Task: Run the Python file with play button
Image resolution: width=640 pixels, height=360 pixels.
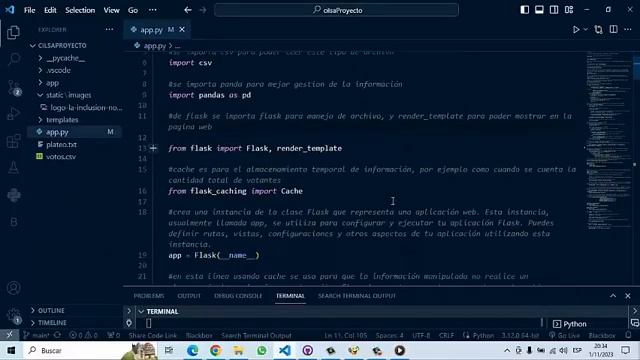Action: pos(576,30)
